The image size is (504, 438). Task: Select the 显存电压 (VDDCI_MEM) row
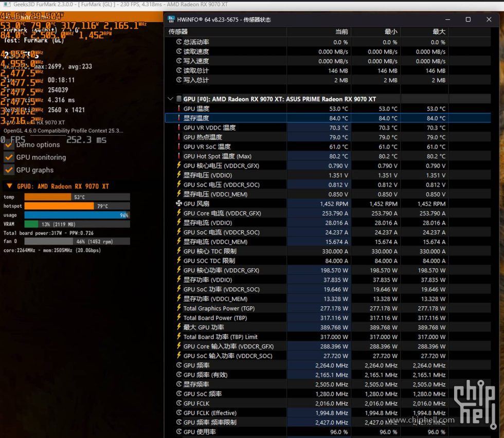[x=328, y=194]
